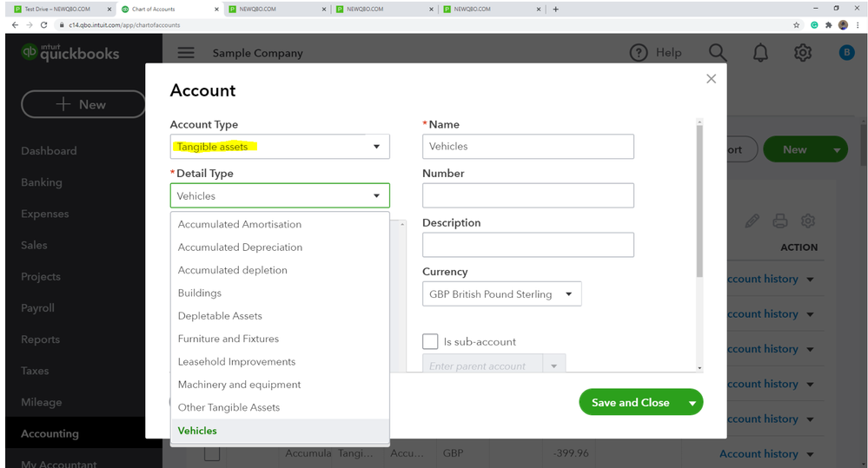Viewport: 868px width, 468px height.
Task: Click the pencil edit icon
Action: pos(752,221)
